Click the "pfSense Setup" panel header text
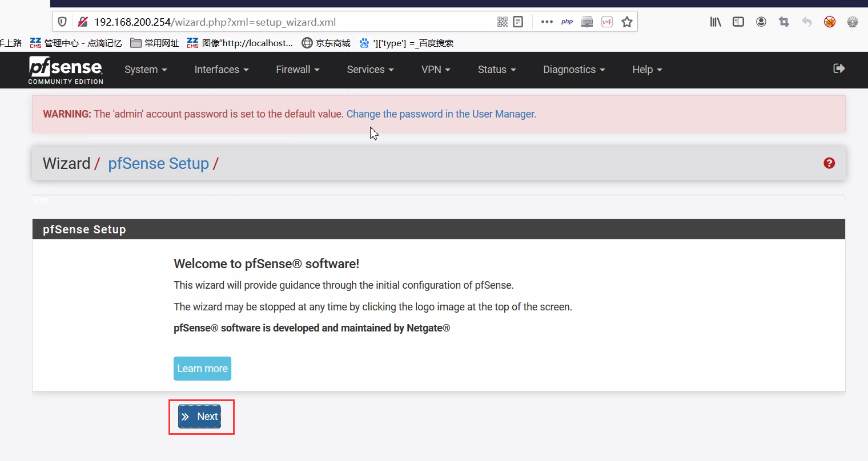The image size is (868, 461). [85, 229]
